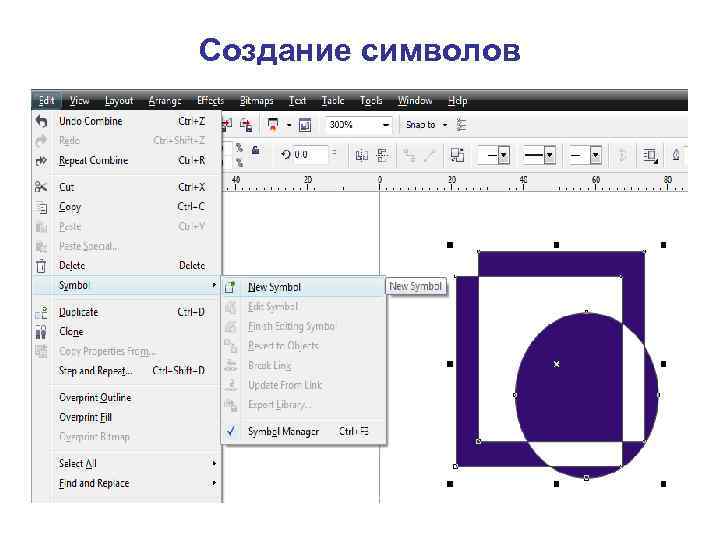
Task: Open the Text menu
Action: (297, 100)
